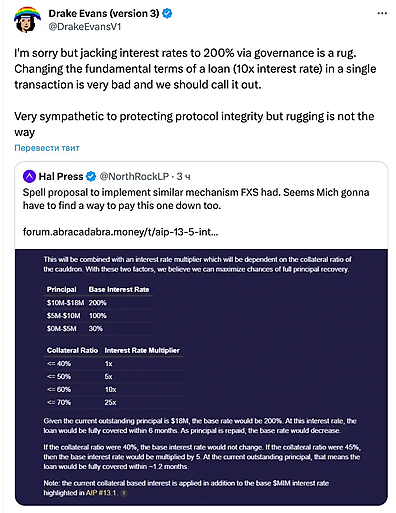Viewport: 396px width, 513px height.
Task: Click the main tweet text about interest rates
Action: [195, 92]
